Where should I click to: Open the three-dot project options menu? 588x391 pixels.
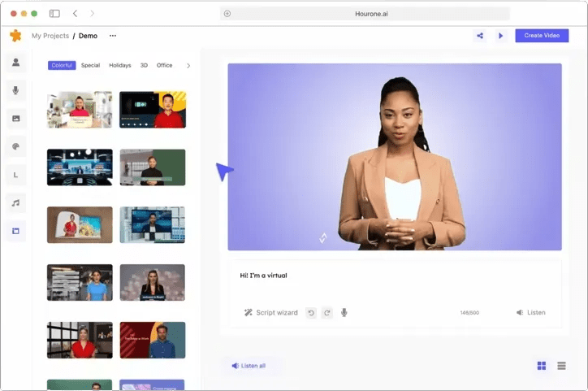click(x=113, y=36)
